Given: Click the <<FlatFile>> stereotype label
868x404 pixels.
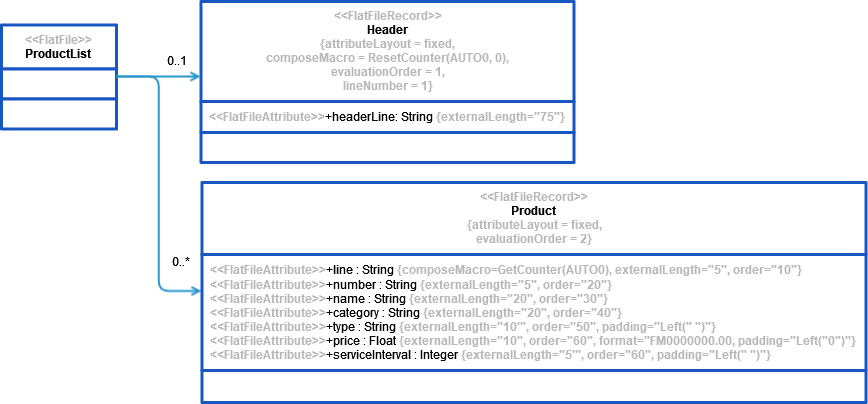Looking at the screenshot, I should pyautogui.click(x=58, y=39).
